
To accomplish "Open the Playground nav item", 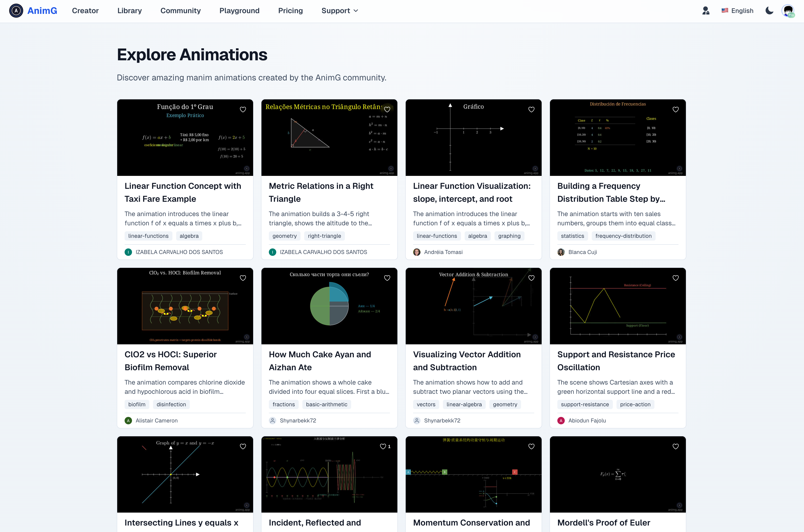I will (x=239, y=11).
